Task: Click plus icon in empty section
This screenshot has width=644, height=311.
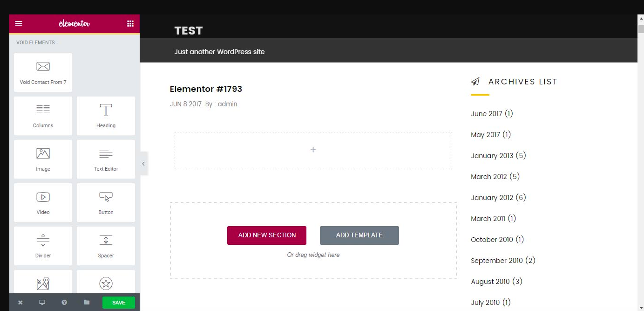Action: click(313, 150)
